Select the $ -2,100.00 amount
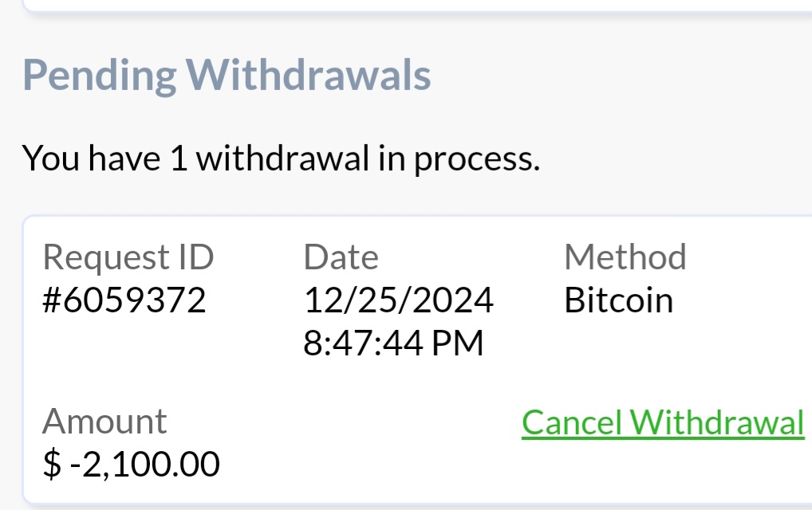Image resolution: width=812 pixels, height=510 pixels. click(132, 464)
